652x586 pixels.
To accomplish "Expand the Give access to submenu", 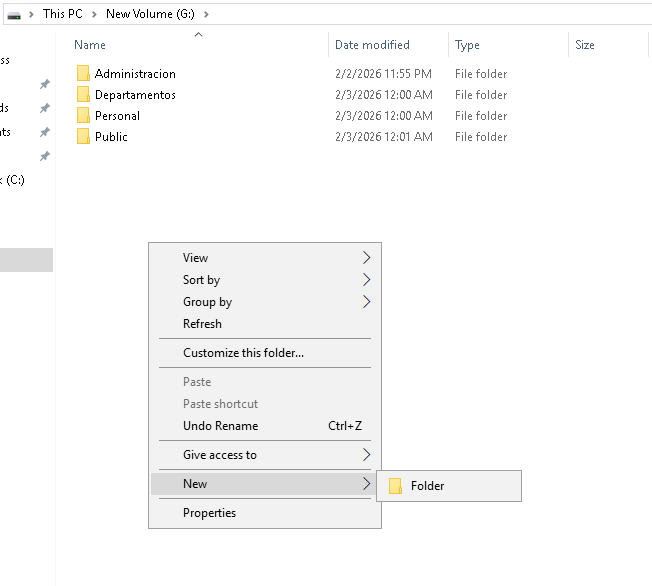I will point(366,455).
